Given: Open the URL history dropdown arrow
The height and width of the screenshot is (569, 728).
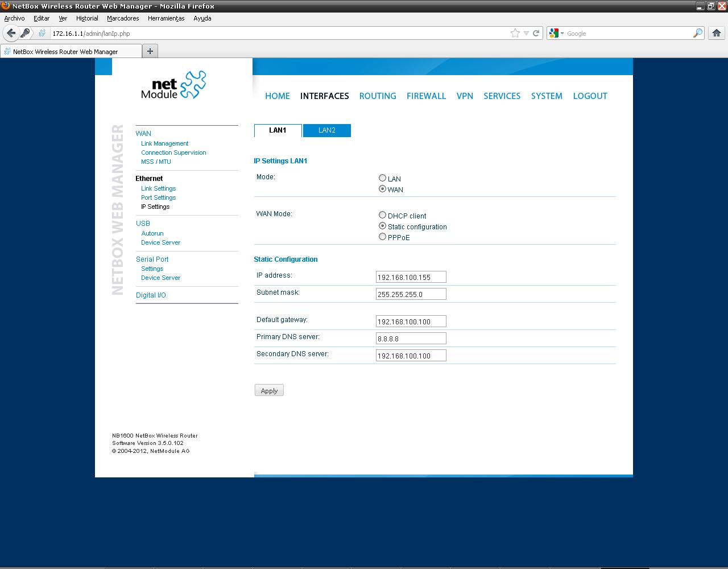Looking at the screenshot, I should point(526,33).
